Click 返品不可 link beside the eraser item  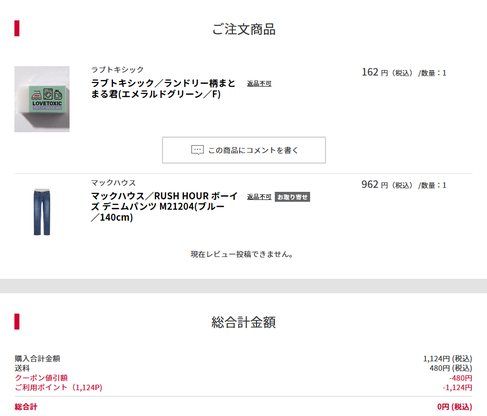[x=259, y=83]
